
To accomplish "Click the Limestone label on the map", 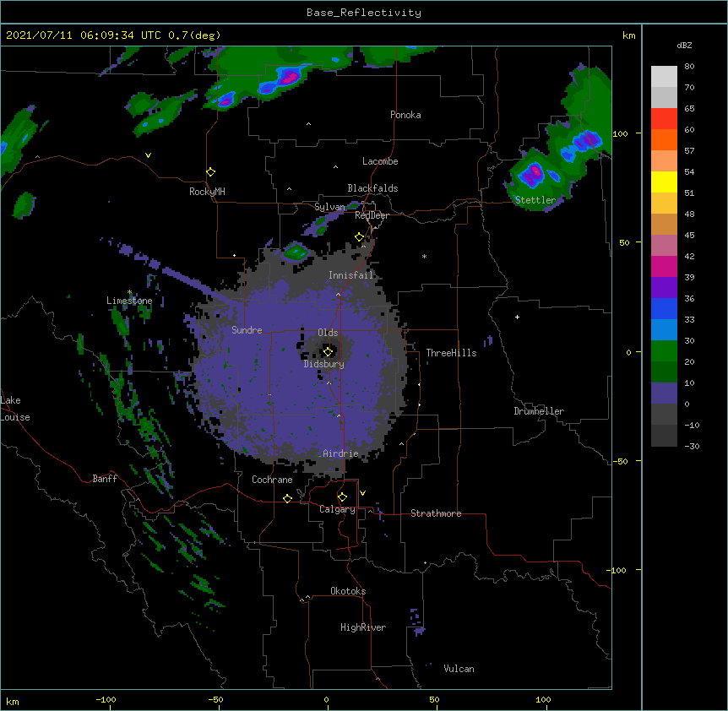I will (x=129, y=301).
